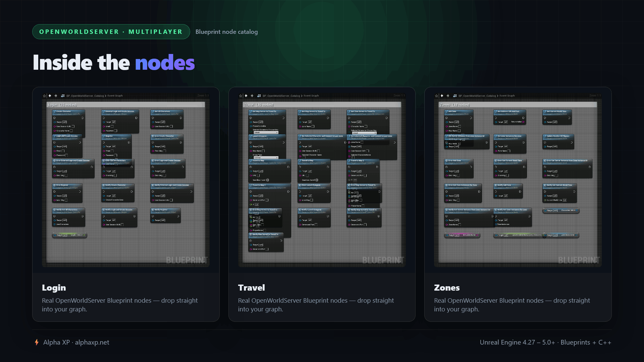Viewport: 644px width, 362px height.
Task: Click BP_OpenWorldServer_Catalog breadcrumb in Login graph
Action: (85, 96)
